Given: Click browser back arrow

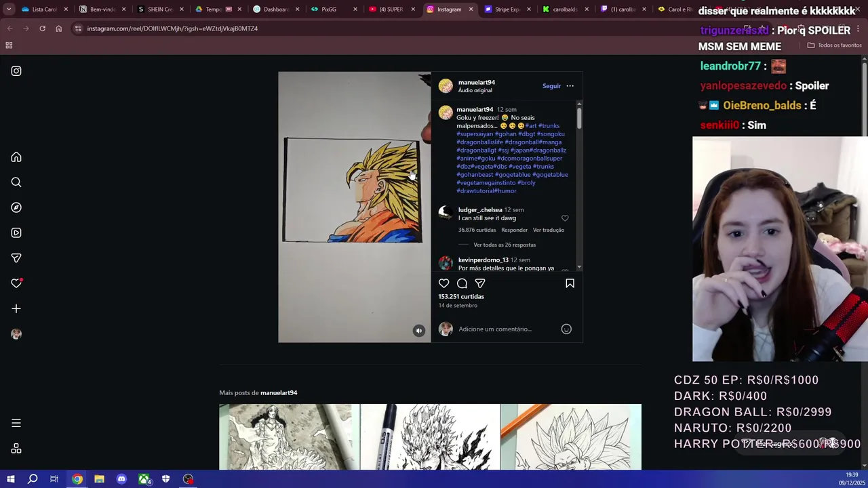Looking at the screenshot, I should [9, 28].
